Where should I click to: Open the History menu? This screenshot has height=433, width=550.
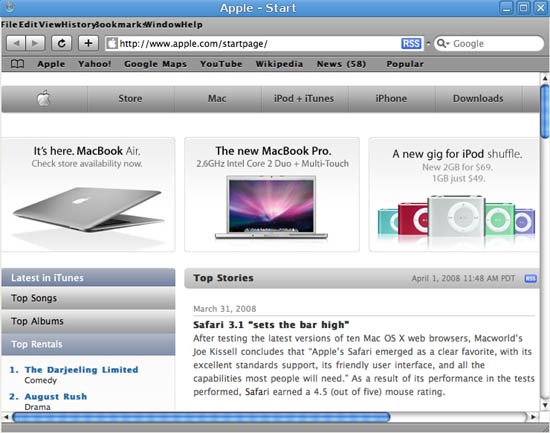click(78, 25)
